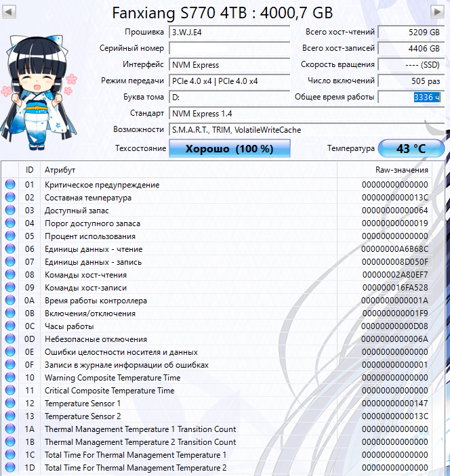The width and height of the screenshot is (450, 476).
Task: Click total host writes value 4406 GB
Action: [x=411, y=48]
